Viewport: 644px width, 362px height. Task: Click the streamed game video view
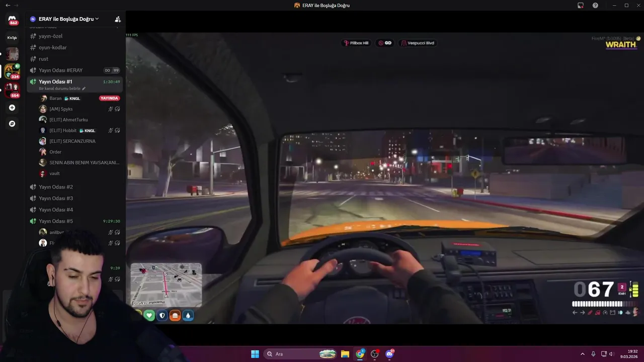(385, 178)
